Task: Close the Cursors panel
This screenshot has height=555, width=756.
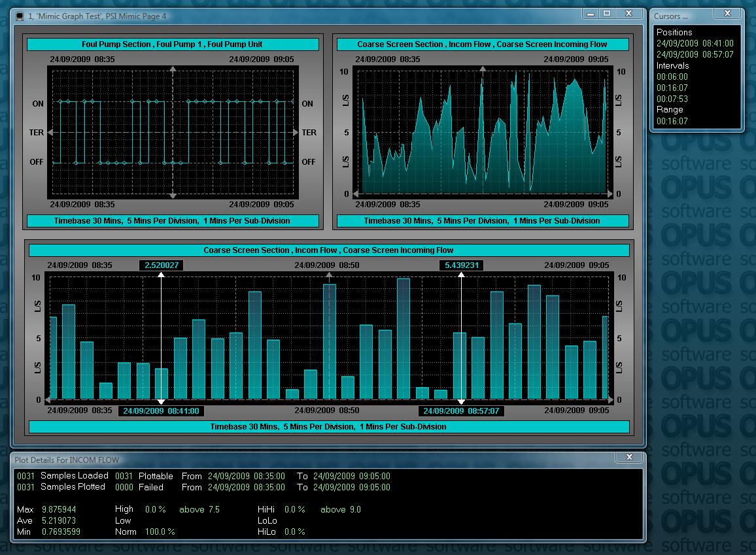Action: click(728, 14)
